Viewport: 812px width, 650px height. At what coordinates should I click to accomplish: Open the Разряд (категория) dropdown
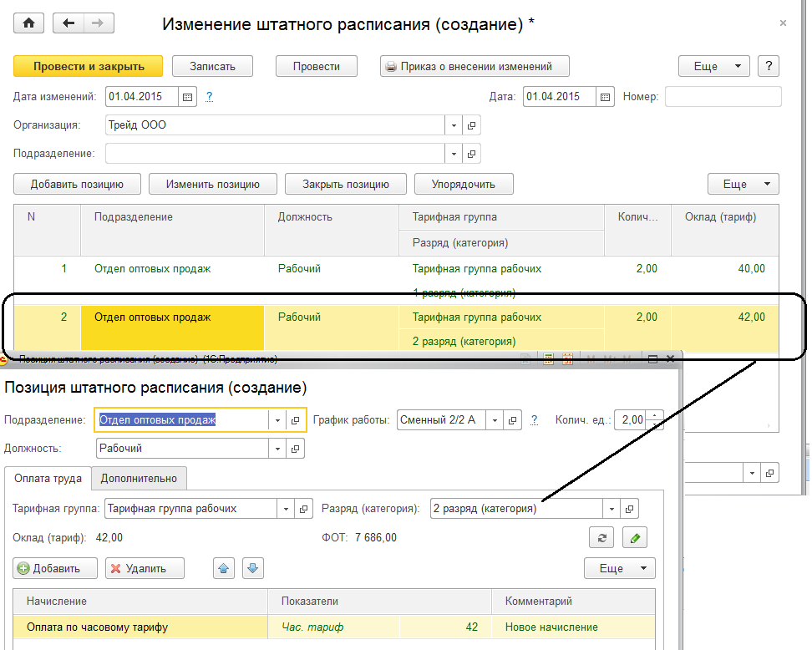612,509
